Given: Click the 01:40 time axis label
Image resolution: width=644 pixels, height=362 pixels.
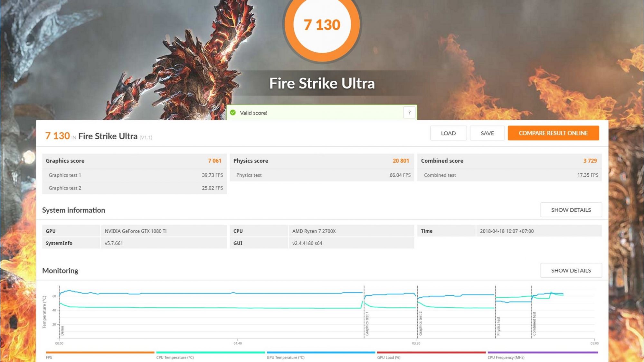Looking at the screenshot, I should click(x=238, y=343).
